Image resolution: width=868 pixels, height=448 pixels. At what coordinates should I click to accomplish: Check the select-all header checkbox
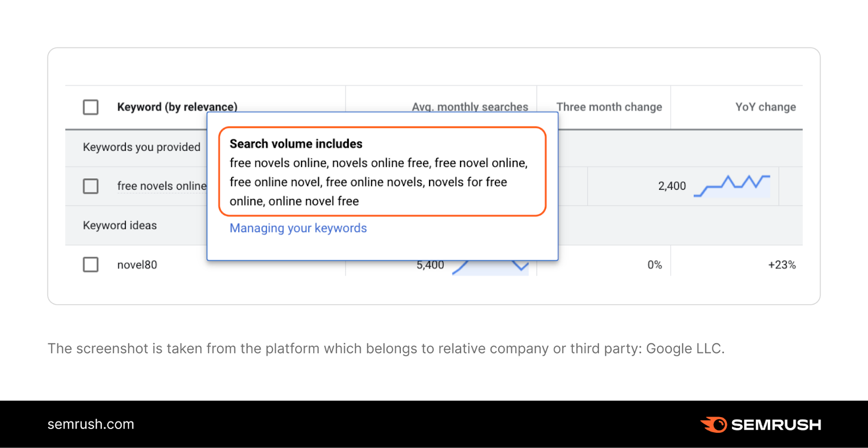coord(91,107)
